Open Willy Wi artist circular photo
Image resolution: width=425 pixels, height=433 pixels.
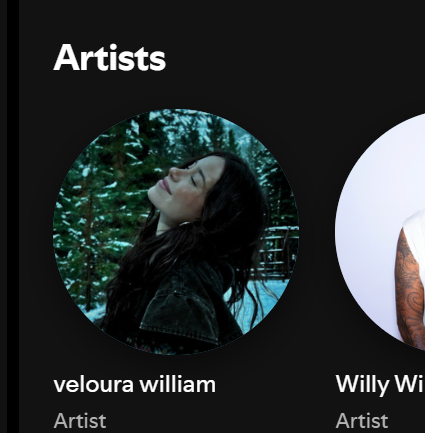(380, 232)
